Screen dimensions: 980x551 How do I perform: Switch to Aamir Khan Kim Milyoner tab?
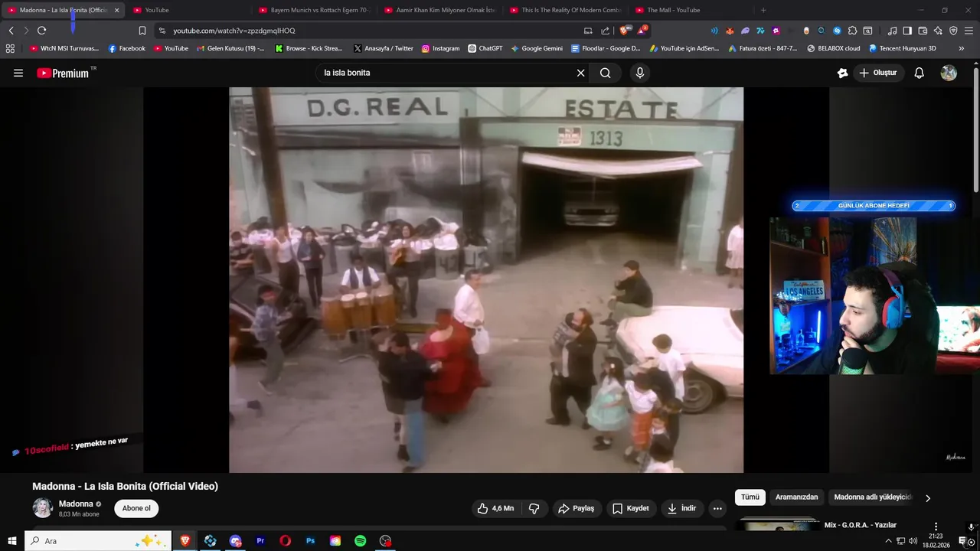pyautogui.click(x=439, y=10)
